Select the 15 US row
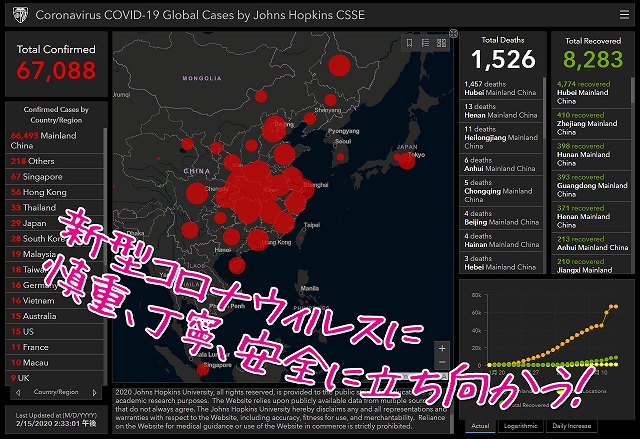 coord(54,332)
